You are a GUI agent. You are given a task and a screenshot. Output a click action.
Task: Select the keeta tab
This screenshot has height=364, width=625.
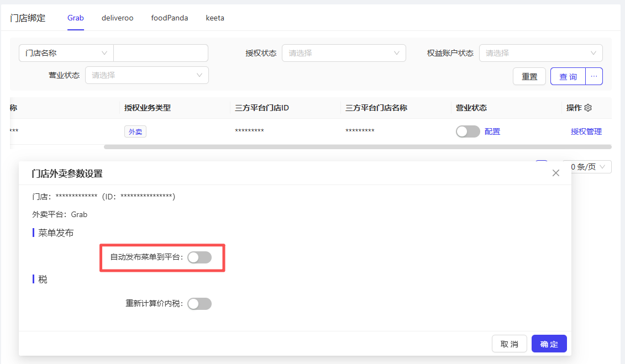[x=215, y=18]
